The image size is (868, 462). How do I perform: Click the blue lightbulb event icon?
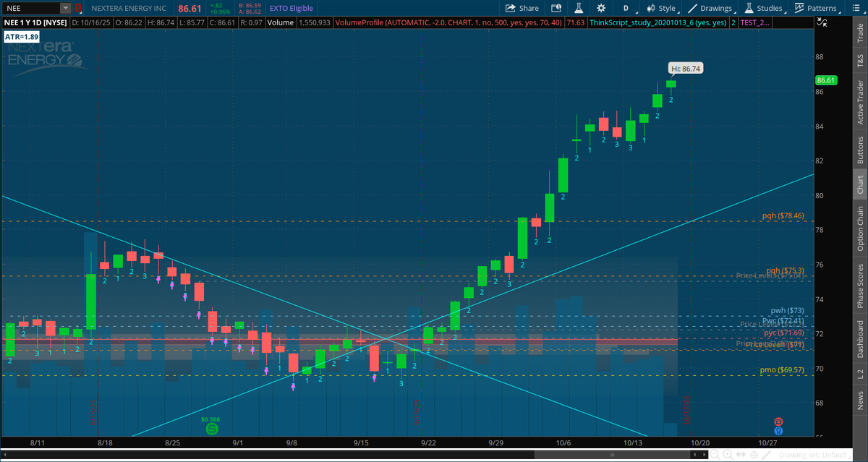click(778, 430)
